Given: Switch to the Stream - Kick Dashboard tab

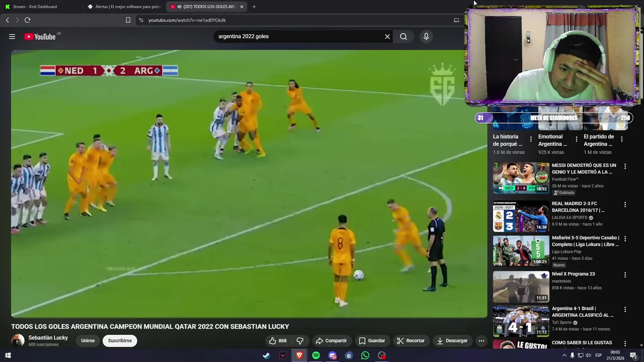Looking at the screenshot, I should click(35, 7).
